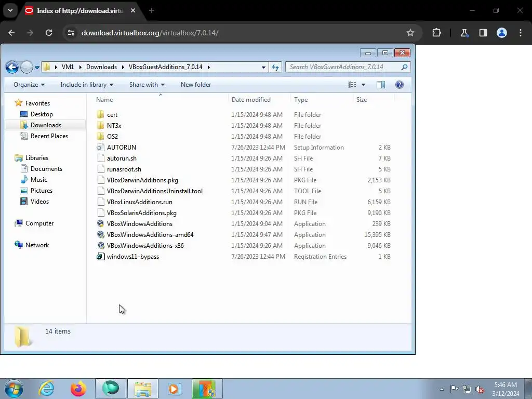Open Videos library in navigation pane
Viewport: 532px width, 399px height.
point(39,202)
